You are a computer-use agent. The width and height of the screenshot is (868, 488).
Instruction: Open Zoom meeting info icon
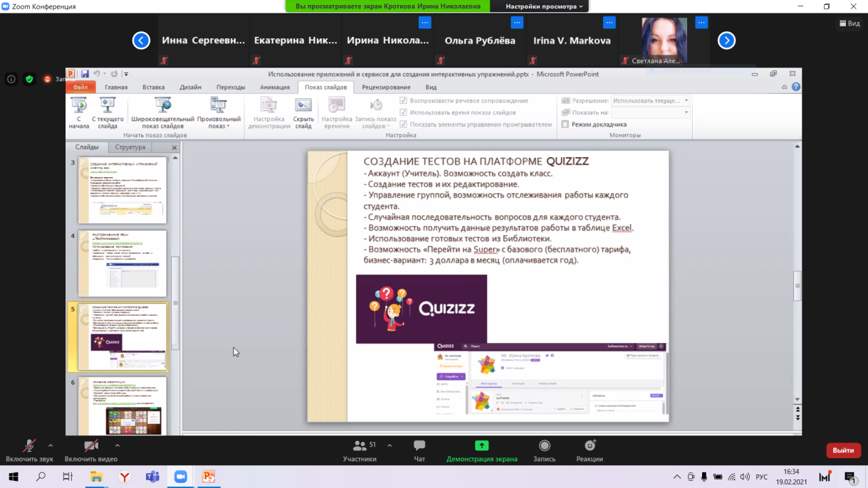[x=11, y=79]
